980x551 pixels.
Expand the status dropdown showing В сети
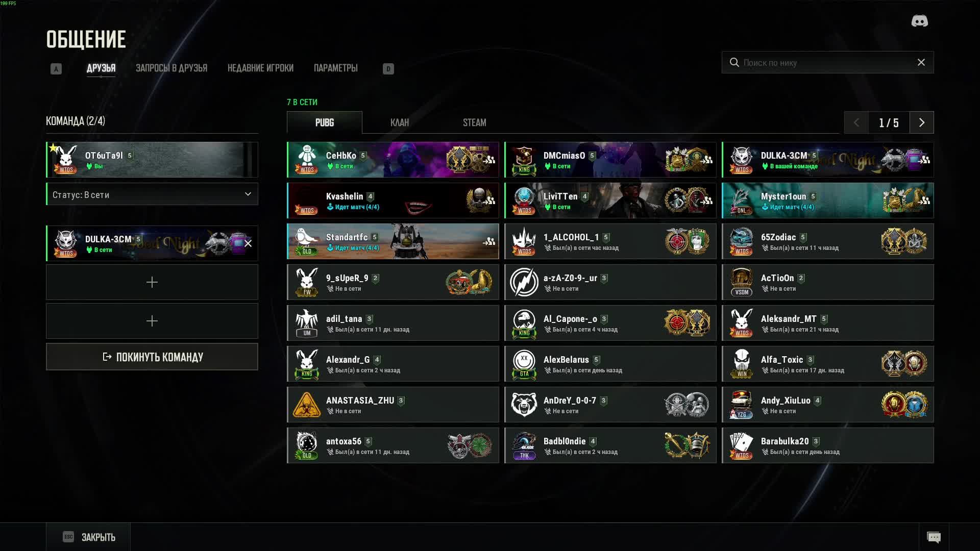[152, 194]
